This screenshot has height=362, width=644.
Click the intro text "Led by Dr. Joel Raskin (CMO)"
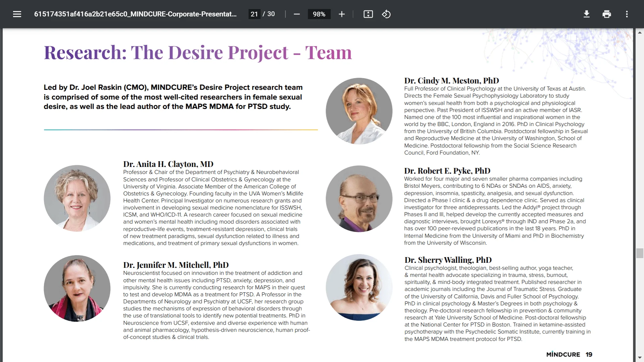coord(96,87)
